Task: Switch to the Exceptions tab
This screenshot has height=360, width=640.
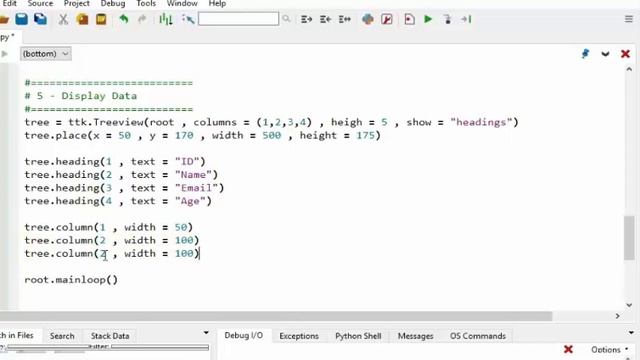Action: click(299, 336)
